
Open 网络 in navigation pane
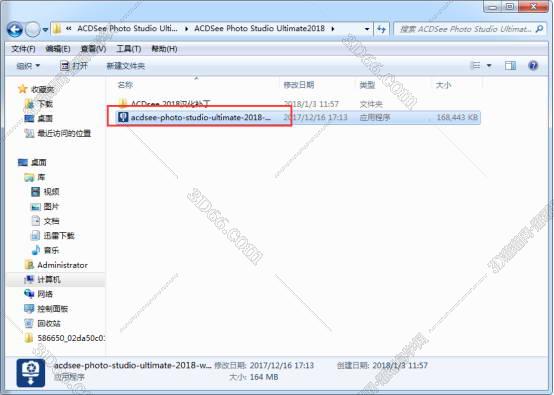[45, 294]
